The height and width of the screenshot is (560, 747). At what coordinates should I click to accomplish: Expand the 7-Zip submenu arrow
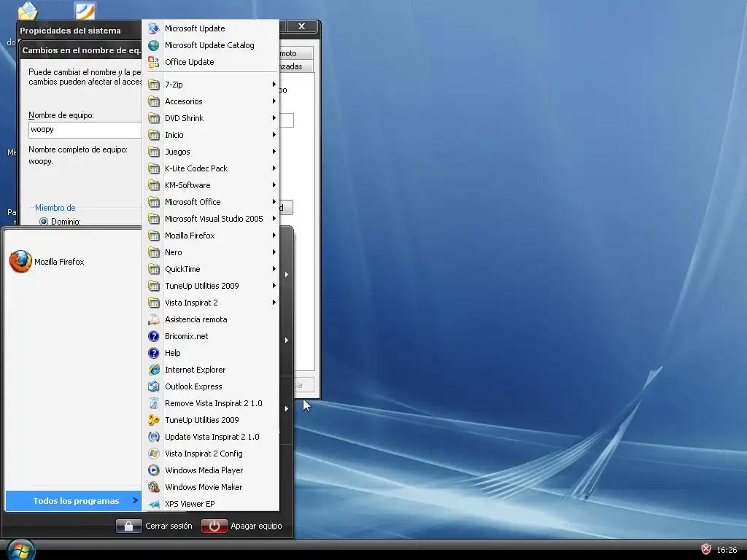click(x=274, y=85)
